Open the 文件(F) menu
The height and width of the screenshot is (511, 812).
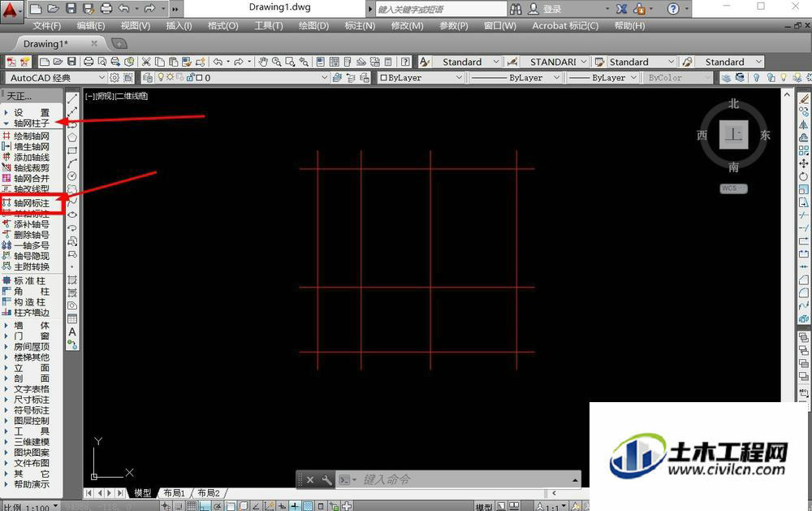tap(46, 25)
